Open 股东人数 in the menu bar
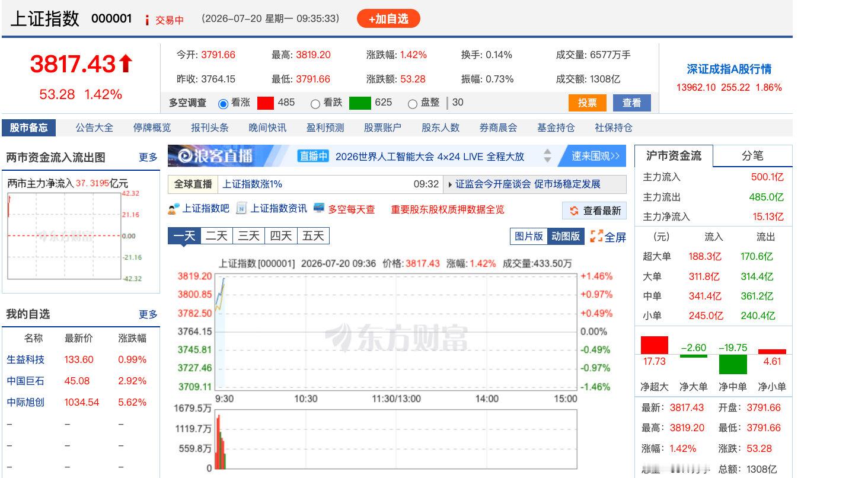868x478 pixels. [x=441, y=128]
